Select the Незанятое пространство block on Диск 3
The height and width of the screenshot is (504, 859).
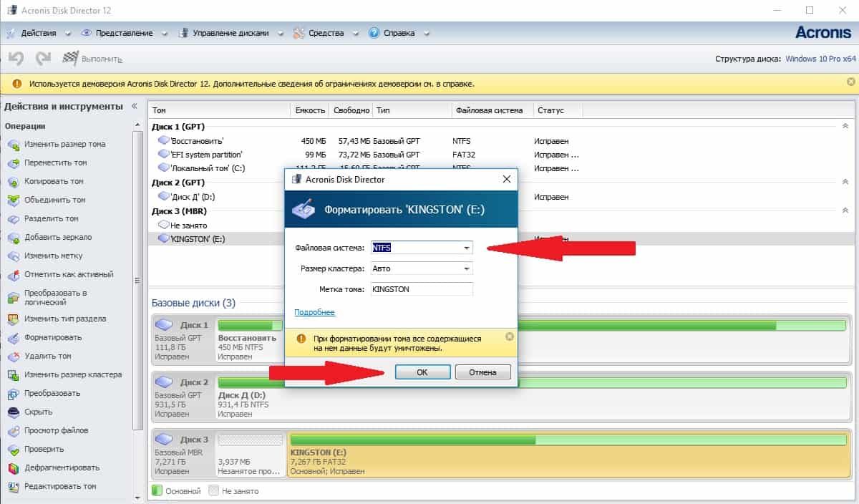251,455
